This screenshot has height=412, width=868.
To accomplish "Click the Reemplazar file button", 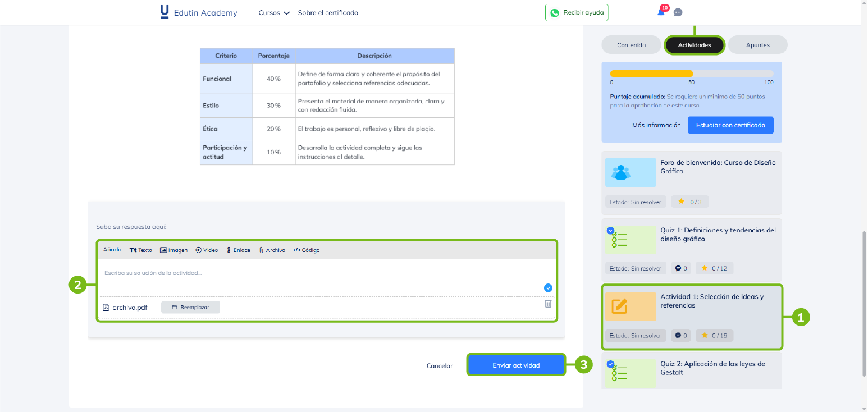I will (190, 307).
